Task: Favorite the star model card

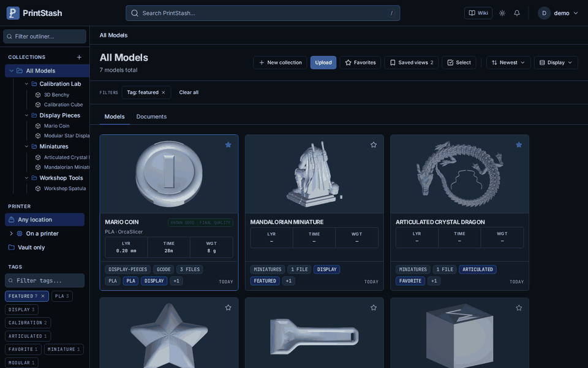Action: (228, 308)
